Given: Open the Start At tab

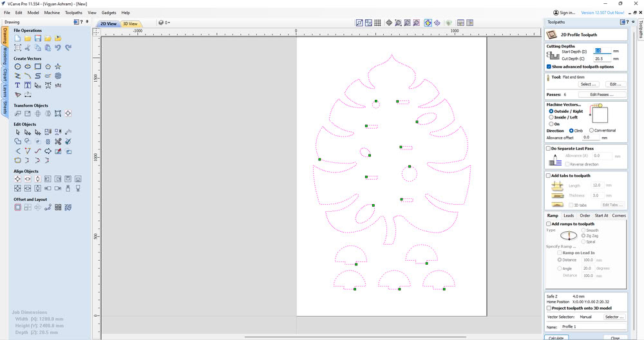Looking at the screenshot, I should (x=601, y=216).
